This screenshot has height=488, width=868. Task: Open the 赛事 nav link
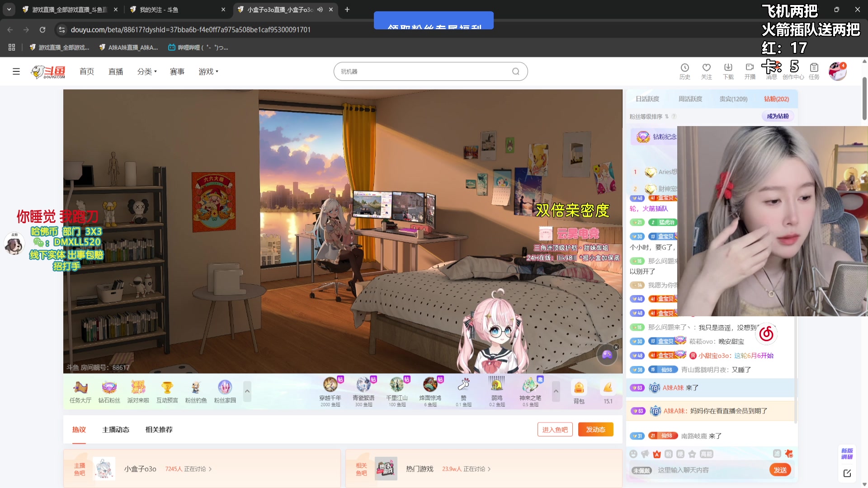177,71
